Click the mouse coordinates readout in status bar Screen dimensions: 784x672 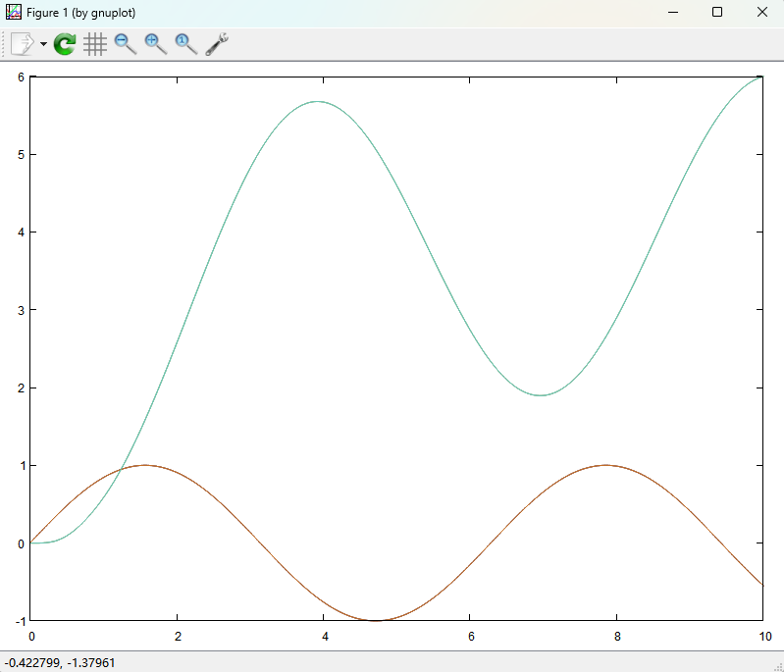(60, 662)
